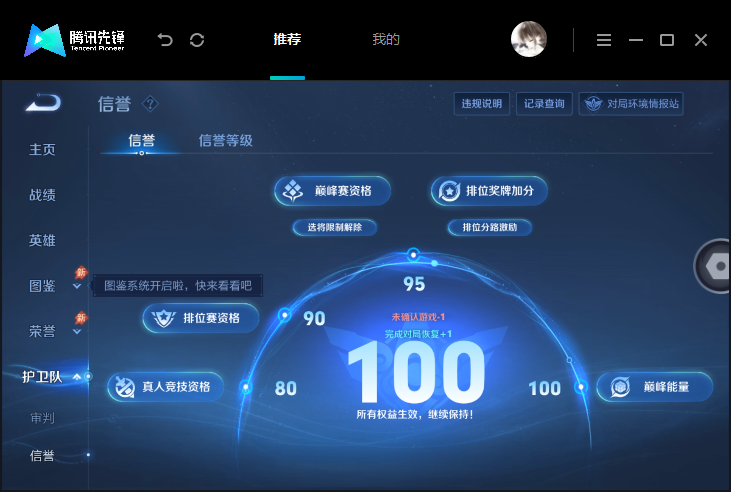This screenshot has width=731, height=492.
Task: Click the 巅峰能量 cube icon
Action: (620, 387)
